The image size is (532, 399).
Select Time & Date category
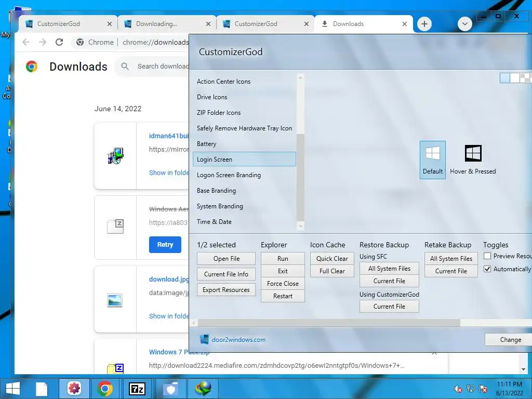tap(244, 222)
